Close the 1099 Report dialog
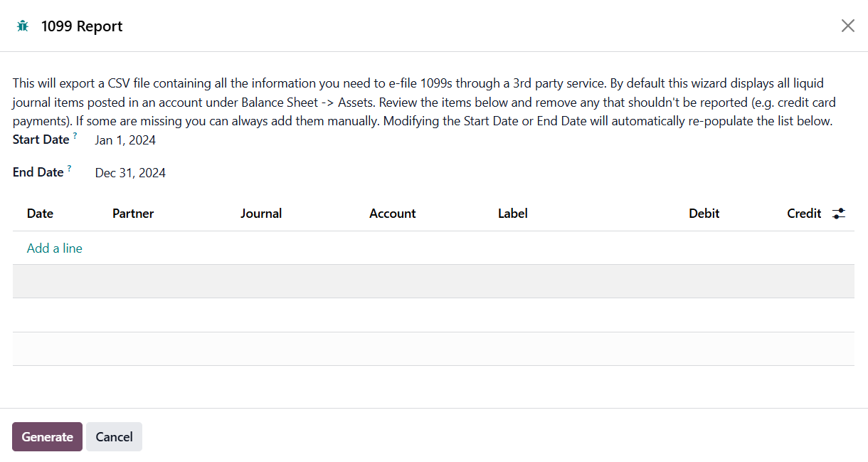This screenshot has width=868, height=462. click(847, 26)
